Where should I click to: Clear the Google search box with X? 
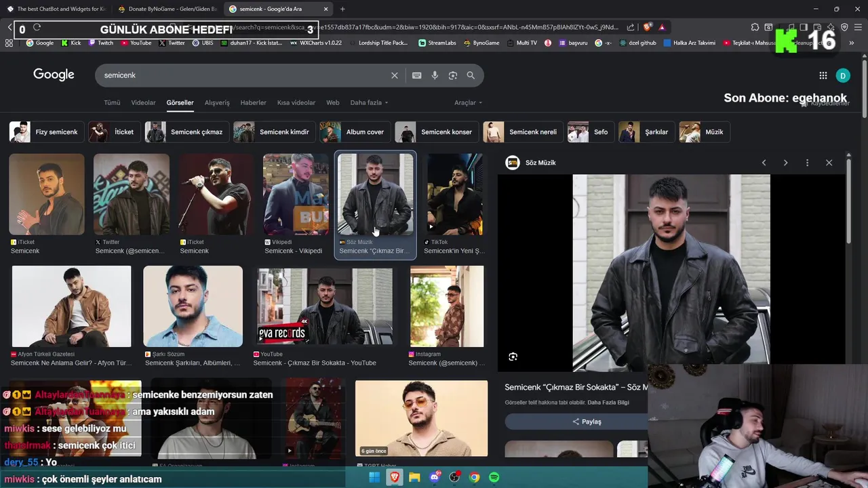pyautogui.click(x=395, y=75)
